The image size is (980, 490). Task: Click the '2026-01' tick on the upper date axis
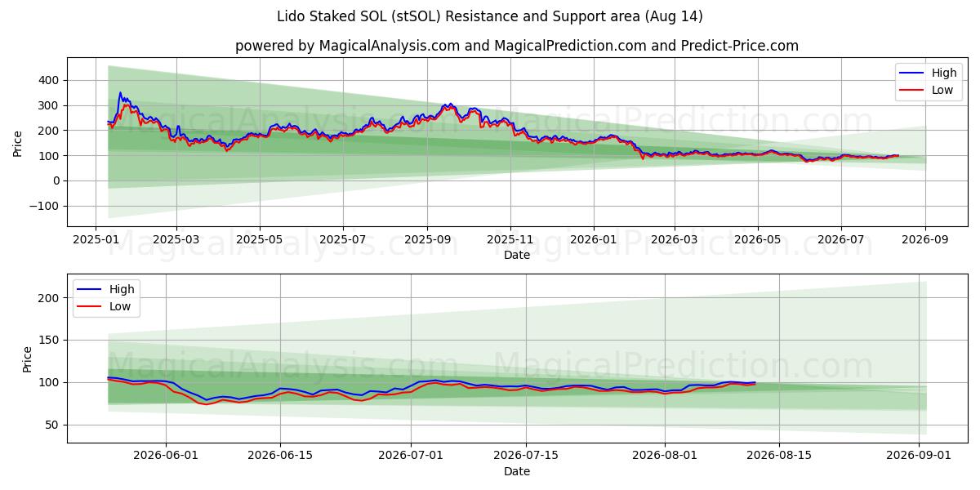(594, 239)
